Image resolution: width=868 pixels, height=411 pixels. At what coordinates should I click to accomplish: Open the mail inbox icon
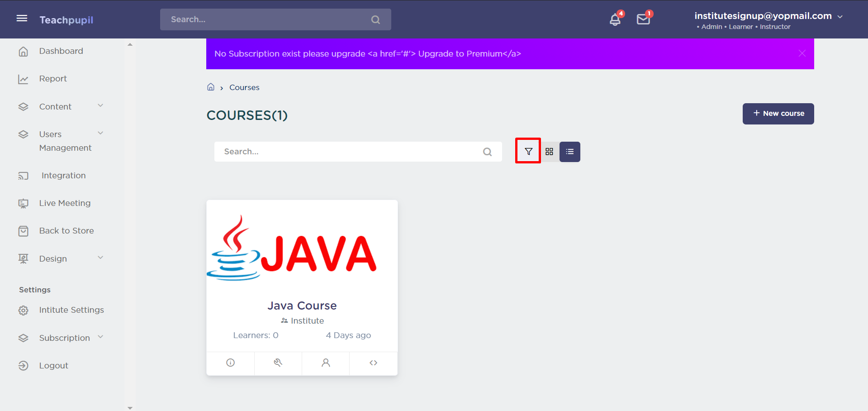(x=643, y=19)
